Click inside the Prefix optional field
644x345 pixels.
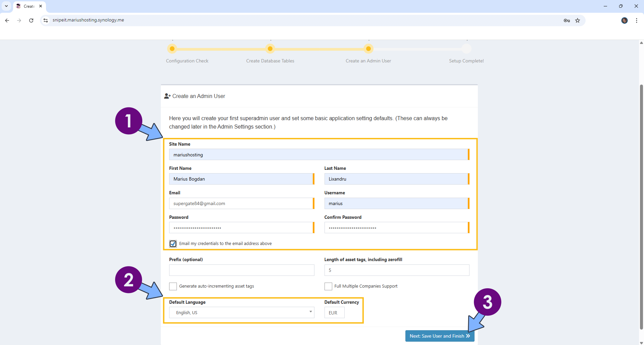[241, 270]
